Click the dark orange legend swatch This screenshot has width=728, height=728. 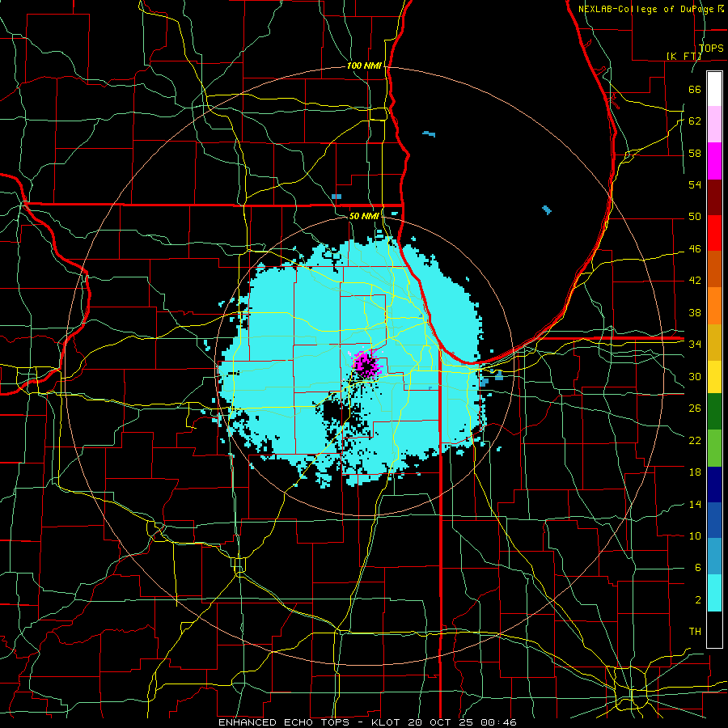pyautogui.click(x=714, y=269)
